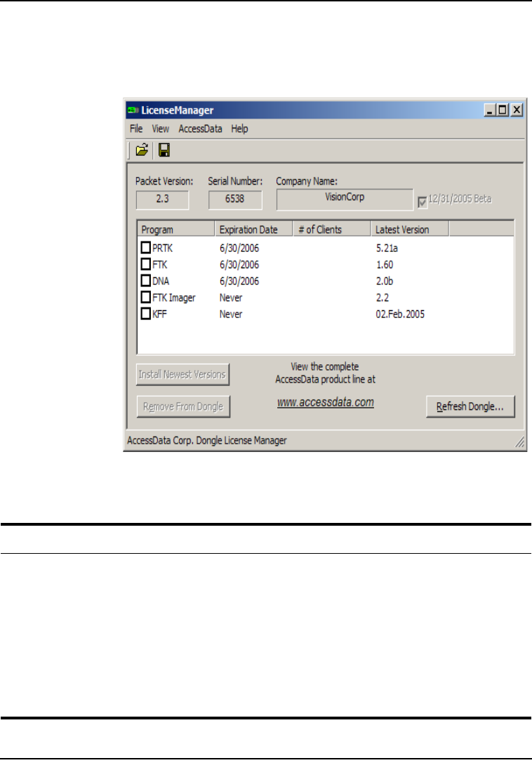Sort by the # of Clients column header
The height and width of the screenshot is (784, 532).
tap(331, 229)
